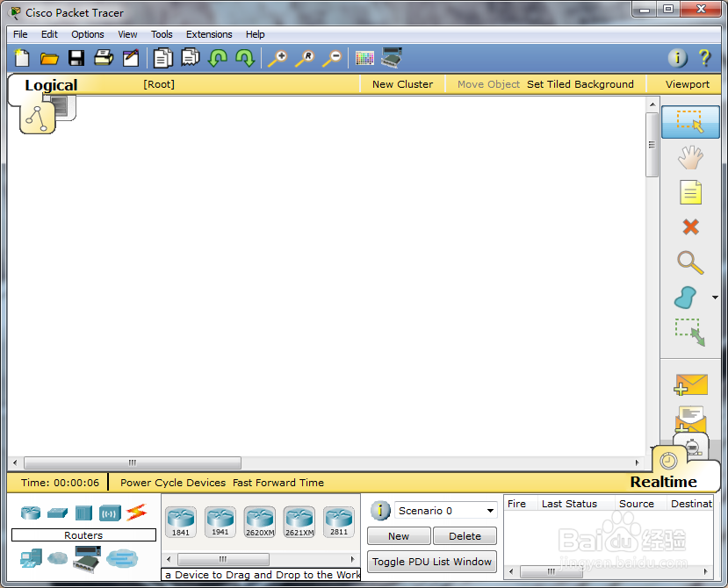The image size is (728, 588).
Task: Open the Edit menu
Action: pos(49,34)
